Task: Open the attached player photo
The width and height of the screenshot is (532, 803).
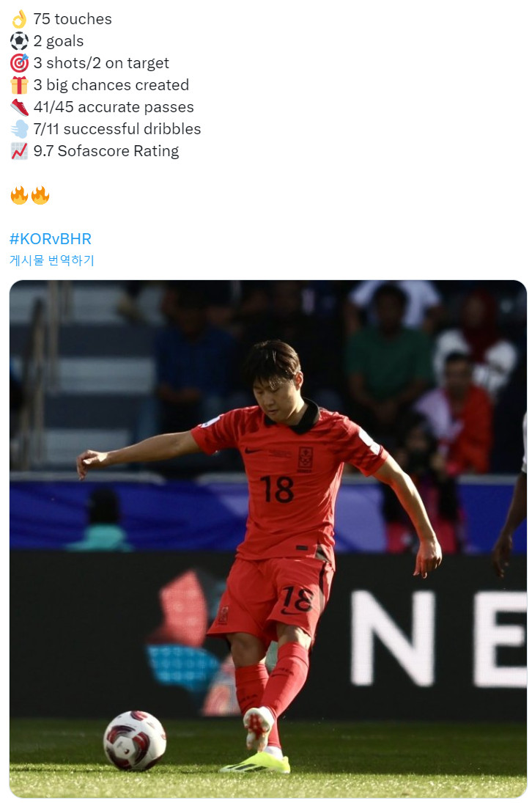Action: 268,539
